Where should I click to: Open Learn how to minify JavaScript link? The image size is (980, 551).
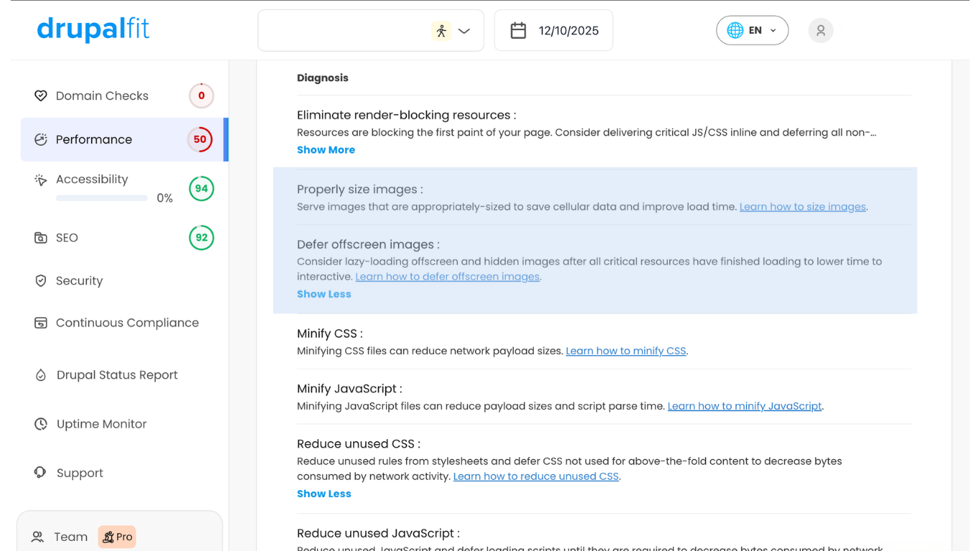click(x=745, y=406)
